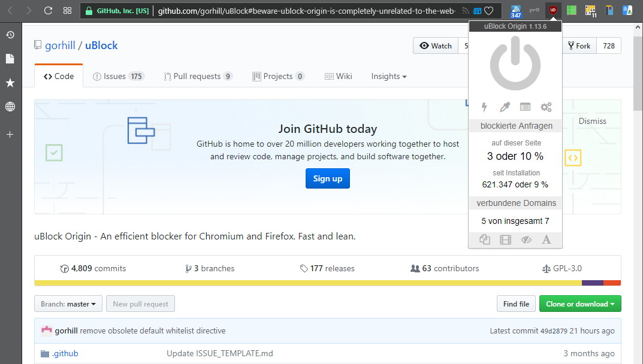643x364 pixels.
Task: Open the 728 forks count
Action: 609,46
